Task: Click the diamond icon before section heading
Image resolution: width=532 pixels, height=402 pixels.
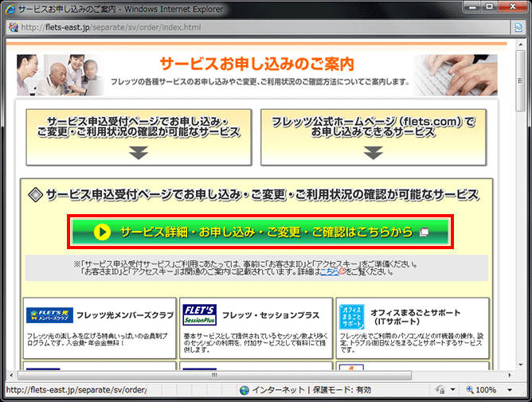Action: tap(36, 195)
